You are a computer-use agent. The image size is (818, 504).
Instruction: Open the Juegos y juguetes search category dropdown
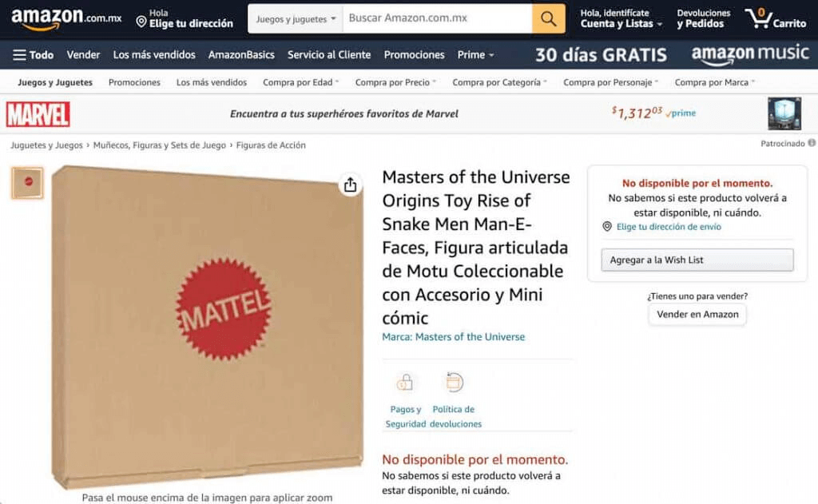(x=296, y=19)
